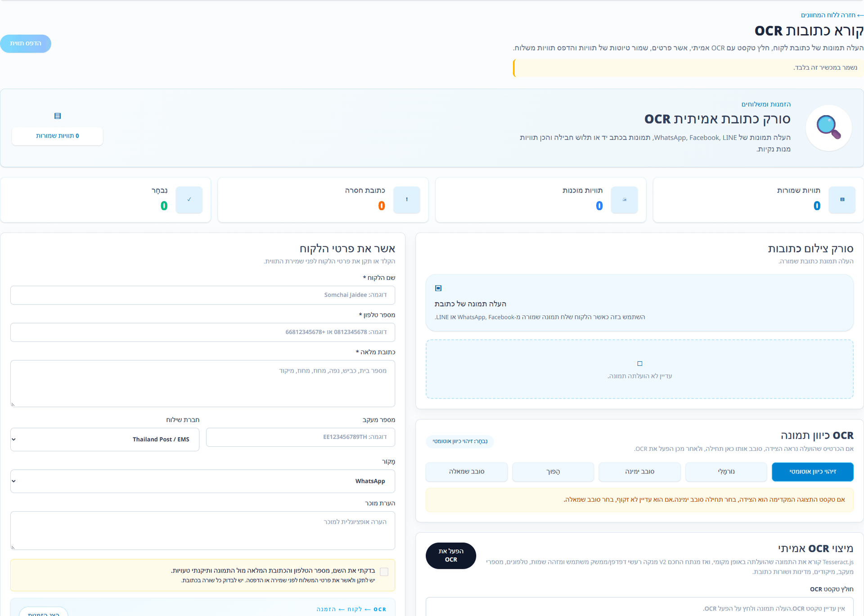Click the upload address image card
The width and height of the screenshot is (864, 616).
639,303
